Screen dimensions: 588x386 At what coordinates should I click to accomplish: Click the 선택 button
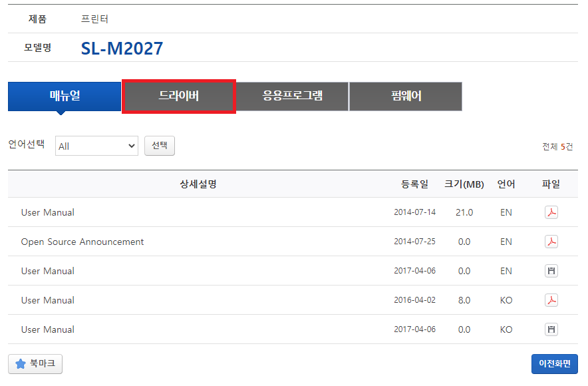[x=160, y=146]
